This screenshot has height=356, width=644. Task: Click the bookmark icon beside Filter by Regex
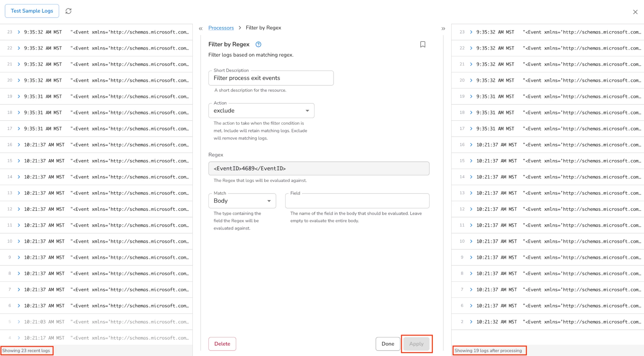pyautogui.click(x=423, y=44)
